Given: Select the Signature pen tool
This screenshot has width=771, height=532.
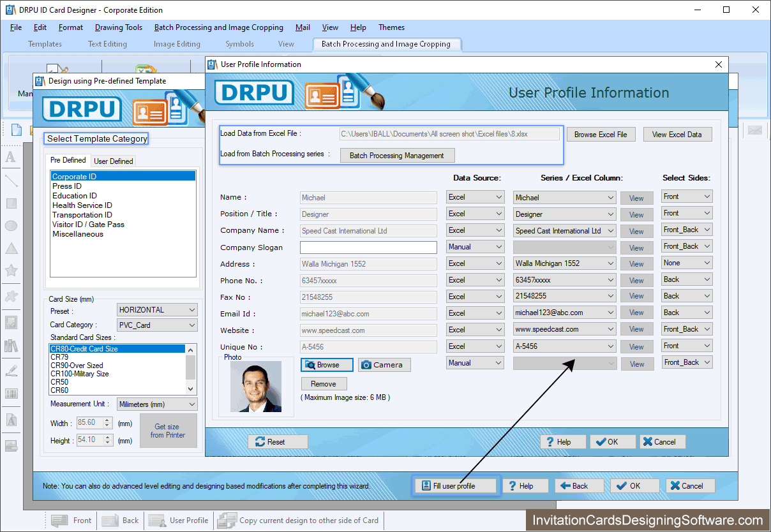Looking at the screenshot, I should 11,371.
